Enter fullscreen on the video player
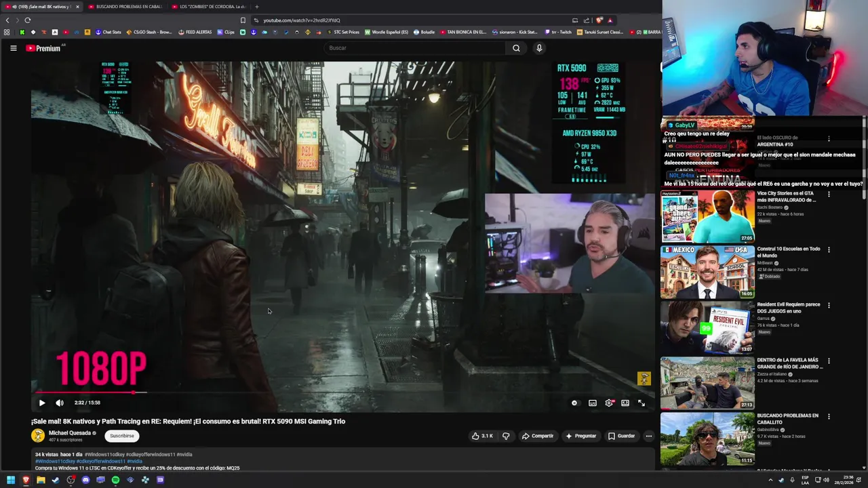This screenshot has height=488, width=868. tap(642, 403)
